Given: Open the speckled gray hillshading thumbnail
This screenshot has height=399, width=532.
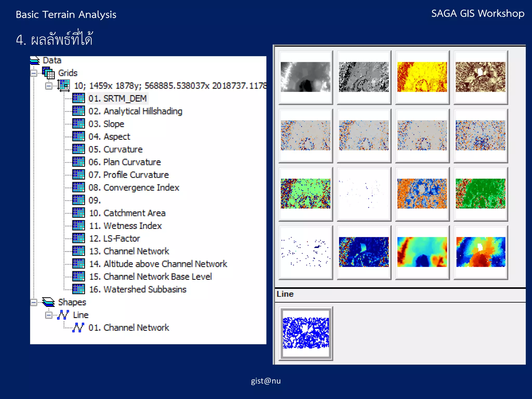Looking at the screenshot, I should 364,77.
